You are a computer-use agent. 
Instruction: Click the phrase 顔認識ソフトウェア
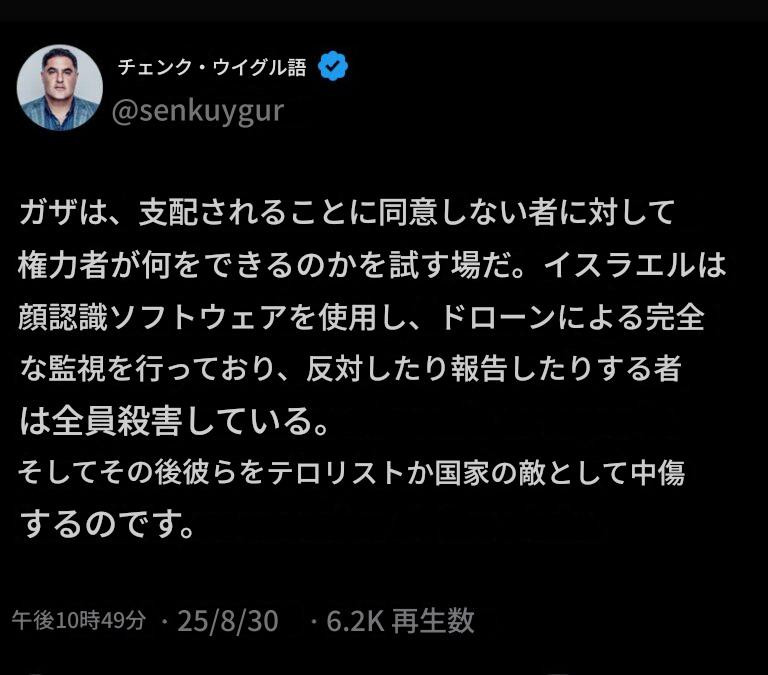[153, 317]
